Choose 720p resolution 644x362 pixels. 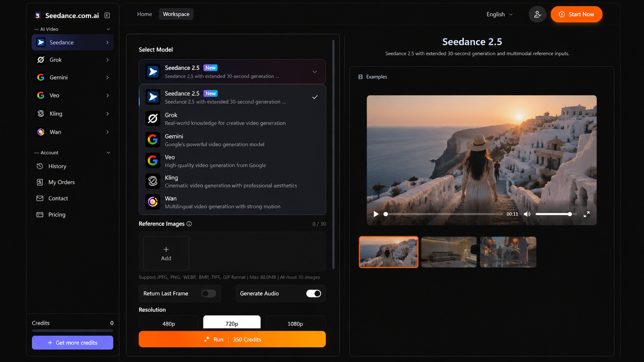tap(232, 322)
